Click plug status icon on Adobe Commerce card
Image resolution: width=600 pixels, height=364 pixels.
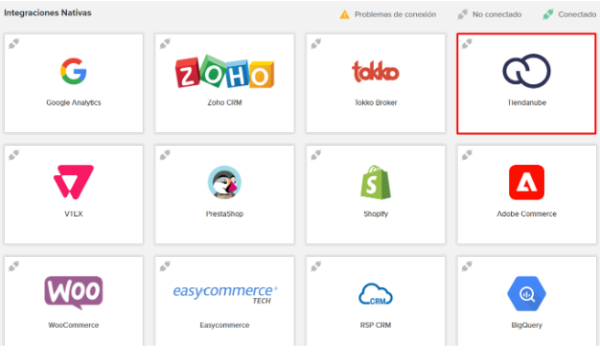coord(467,155)
